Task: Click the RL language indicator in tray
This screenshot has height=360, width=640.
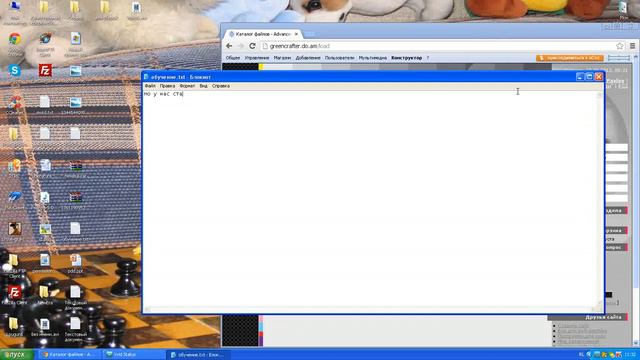Action: click(581, 355)
